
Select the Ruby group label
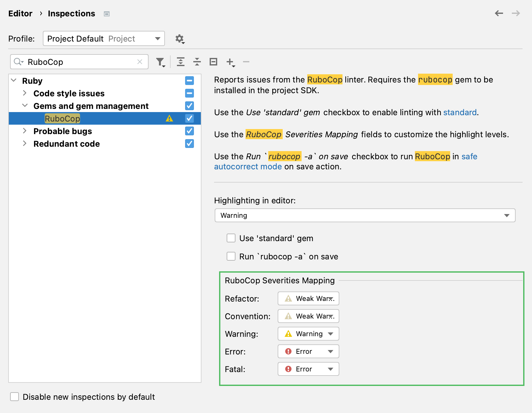pyautogui.click(x=32, y=81)
